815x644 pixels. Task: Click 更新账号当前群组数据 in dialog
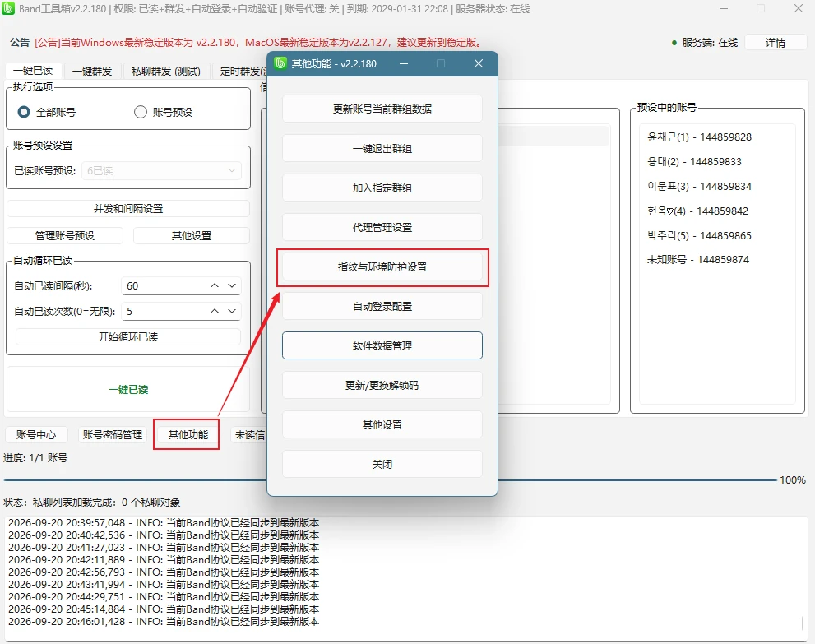pos(382,109)
